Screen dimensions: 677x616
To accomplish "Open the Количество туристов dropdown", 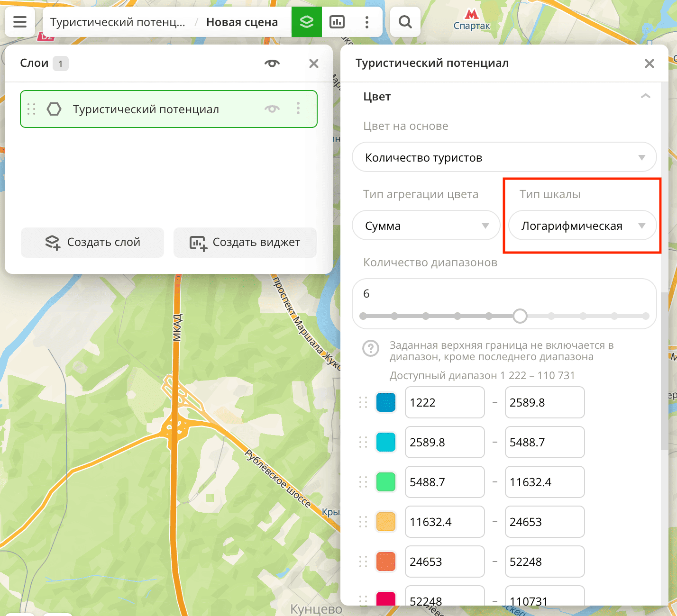I will coord(504,157).
